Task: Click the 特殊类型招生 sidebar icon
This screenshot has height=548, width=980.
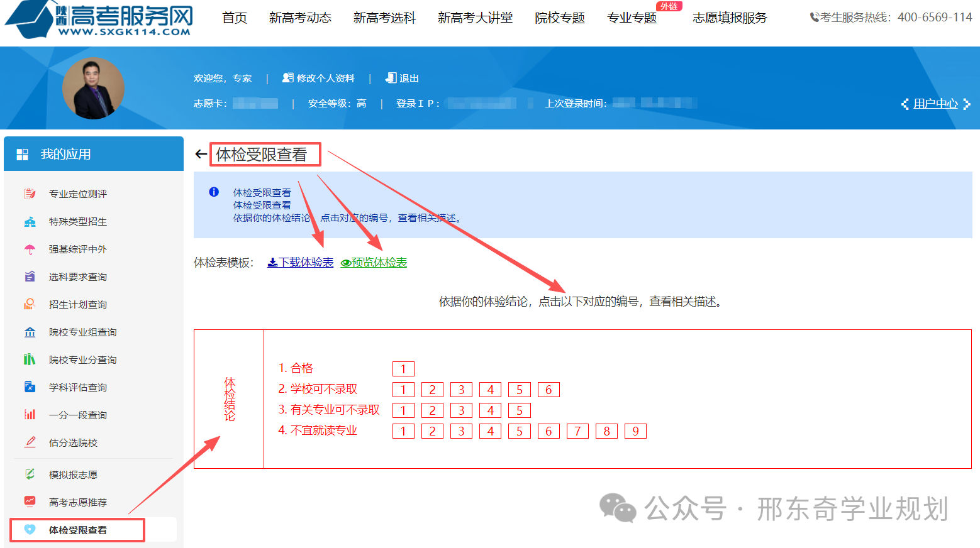Action: click(x=30, y=221)
